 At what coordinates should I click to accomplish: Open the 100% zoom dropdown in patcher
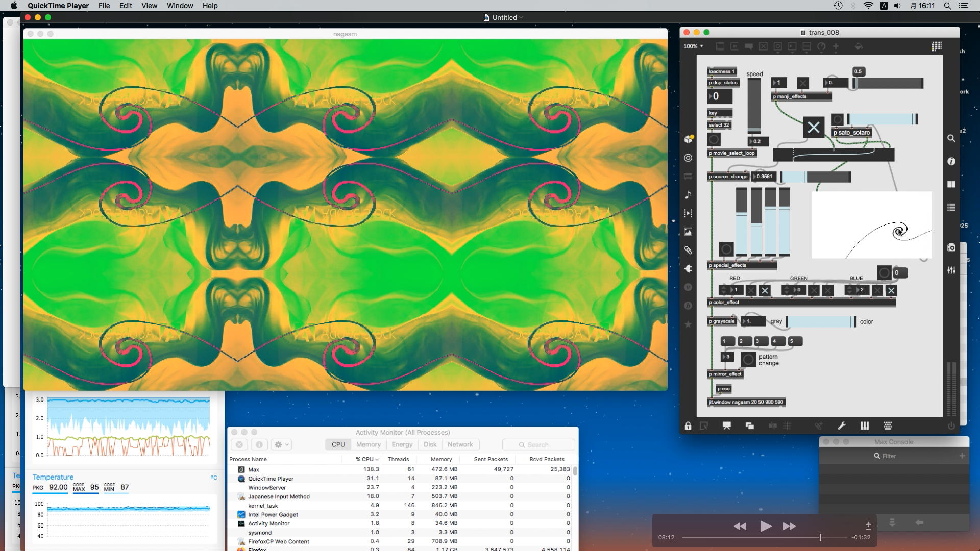pyautogui.click(x=694, y=46)
